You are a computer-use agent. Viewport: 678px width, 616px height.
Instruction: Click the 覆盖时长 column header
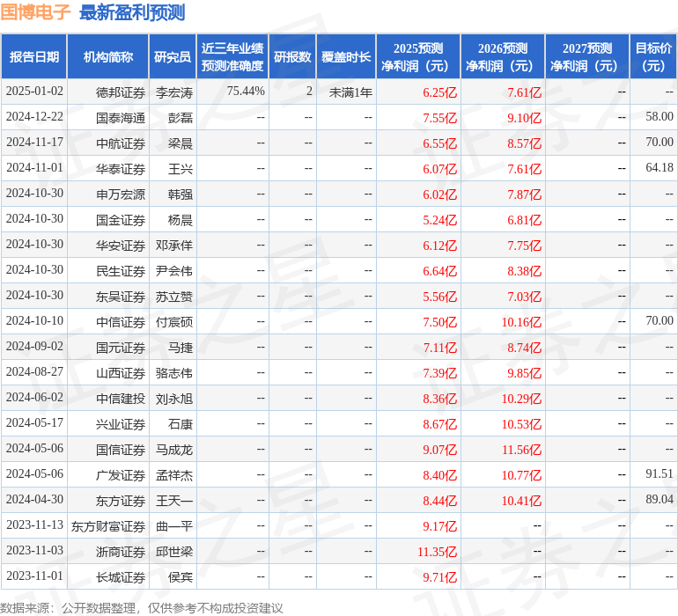(345, 57)
